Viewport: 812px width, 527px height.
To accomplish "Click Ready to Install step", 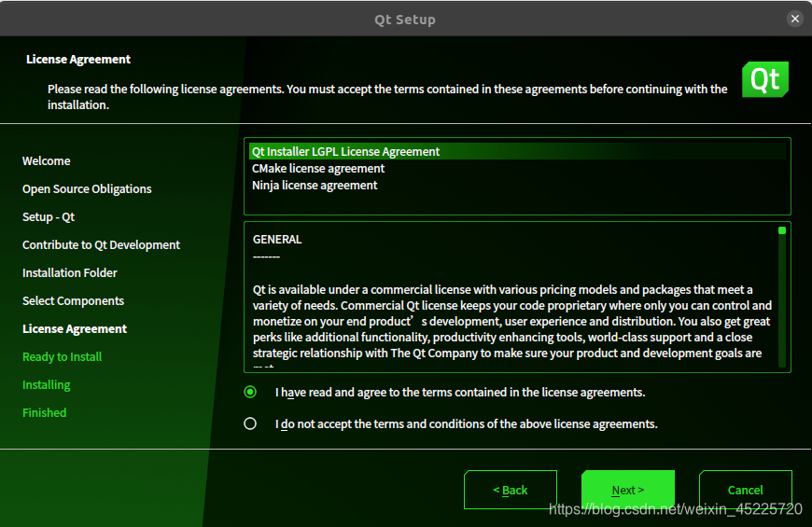I will click(x=63, y=356).
